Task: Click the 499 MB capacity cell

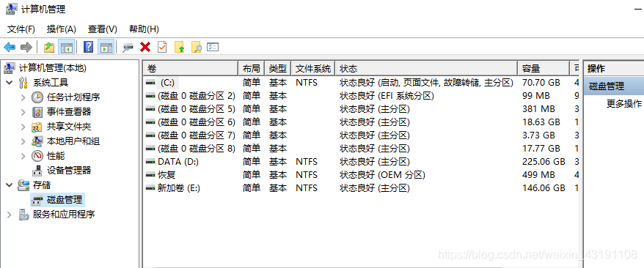Action: [x=538, y=175]
